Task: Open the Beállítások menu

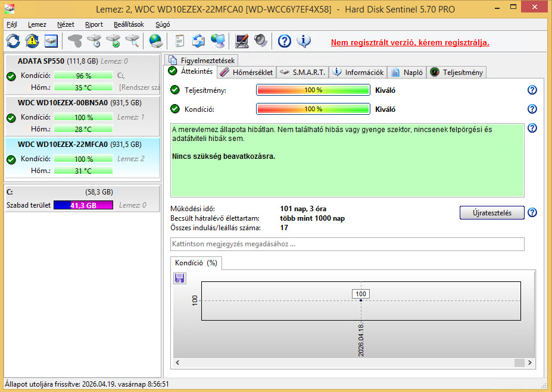Action: point(129,24)
